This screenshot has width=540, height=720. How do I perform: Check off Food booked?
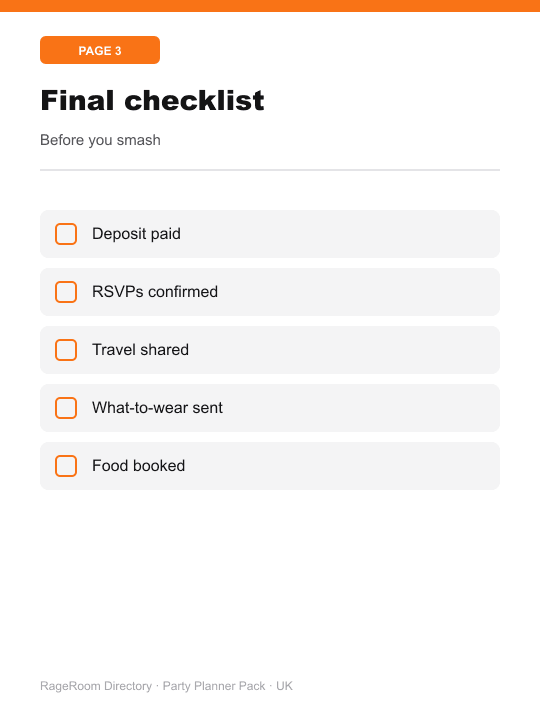click(66, 466)
